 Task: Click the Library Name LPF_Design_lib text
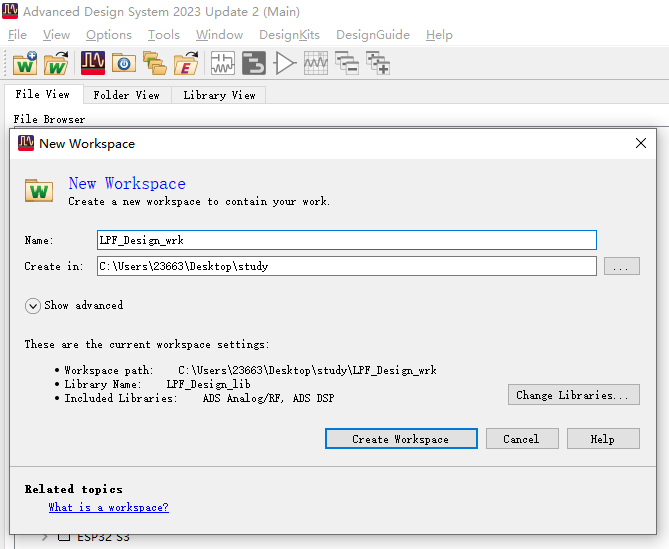coord(157,384)
